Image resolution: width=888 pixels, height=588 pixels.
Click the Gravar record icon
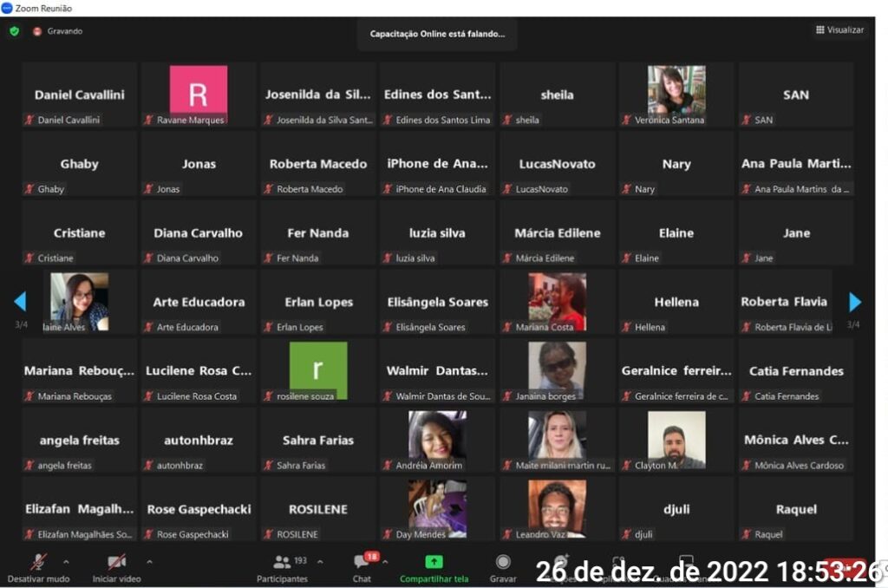(x=503, y=562)
